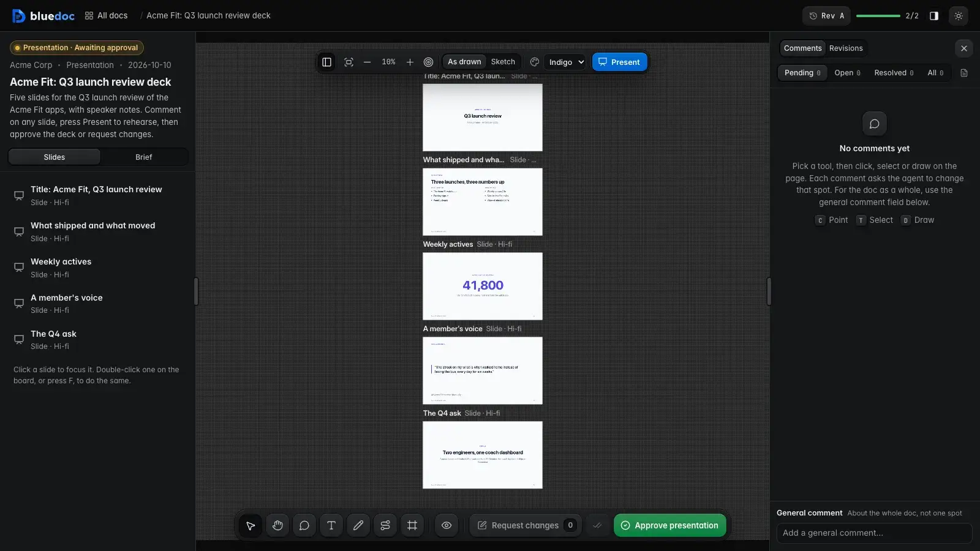
Task: Select the Resolved comments filter
Action: coord(894,73)
